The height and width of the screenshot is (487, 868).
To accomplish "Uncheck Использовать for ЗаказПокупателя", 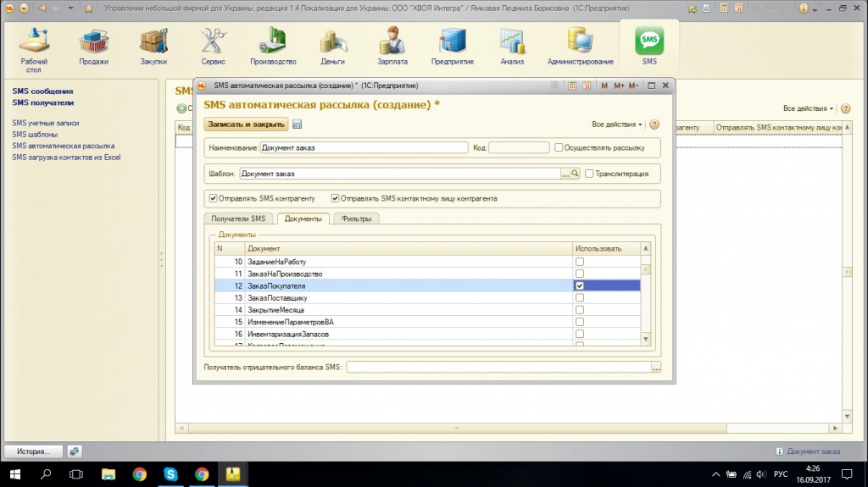I will pos(580,286).
